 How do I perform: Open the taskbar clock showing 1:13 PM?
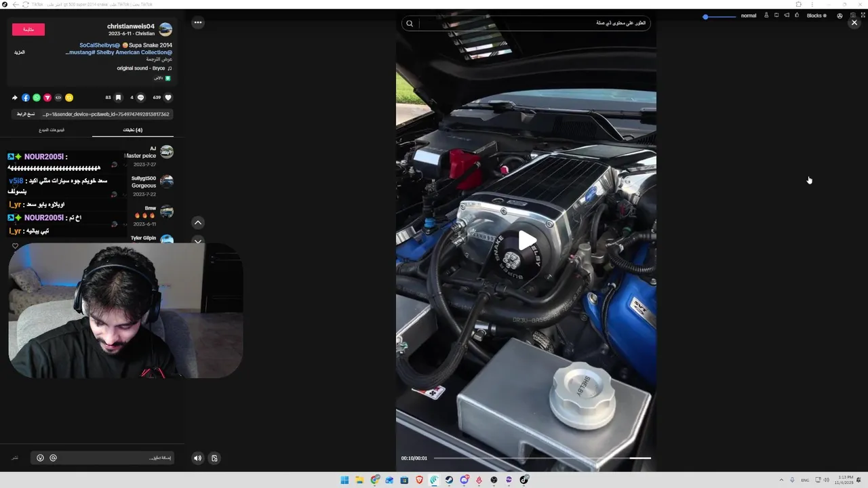point(845,480)
